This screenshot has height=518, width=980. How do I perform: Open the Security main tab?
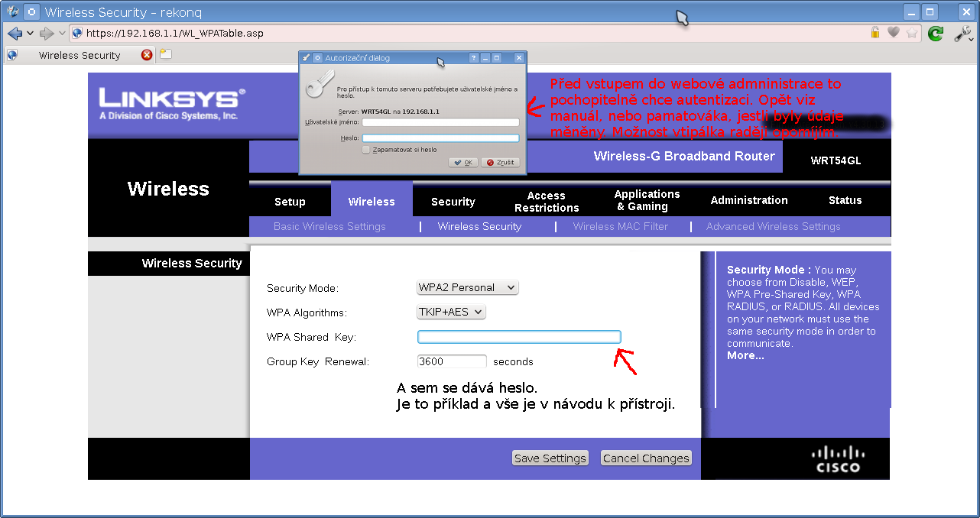(453, 202)
